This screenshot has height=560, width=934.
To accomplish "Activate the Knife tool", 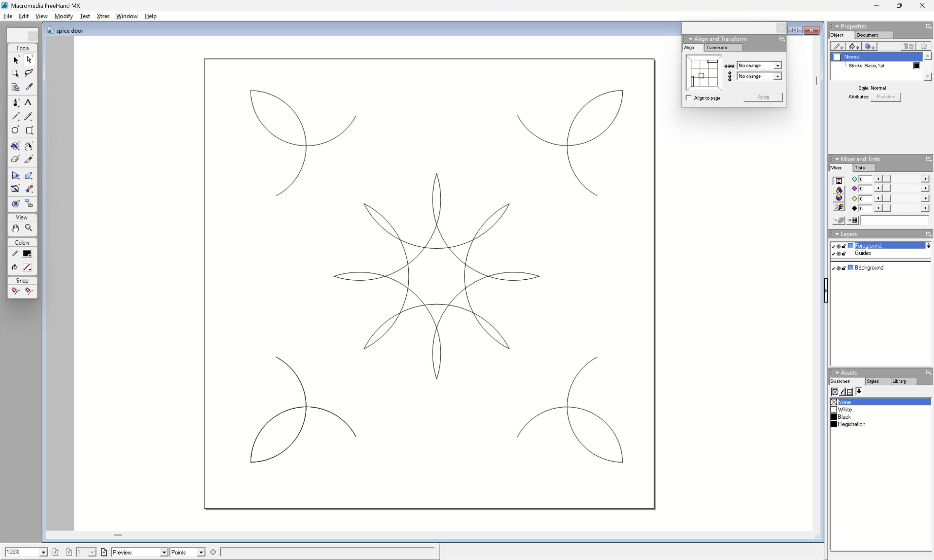I will [x=29, y=159].
